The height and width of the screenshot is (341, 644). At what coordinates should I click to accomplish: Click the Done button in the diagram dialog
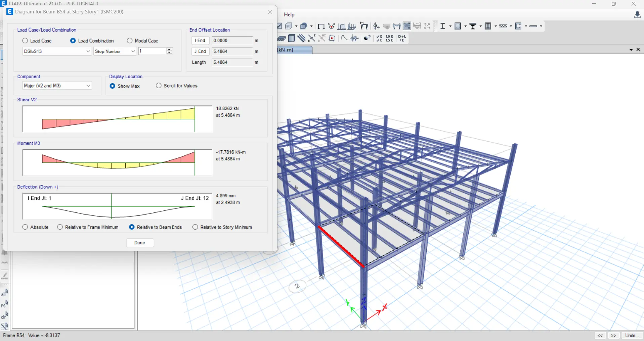click(x=140, y=243)
